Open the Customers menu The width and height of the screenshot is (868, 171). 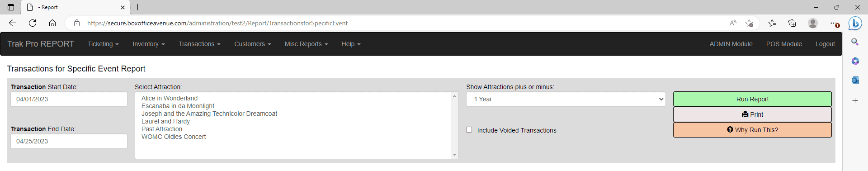click(252, 44)
